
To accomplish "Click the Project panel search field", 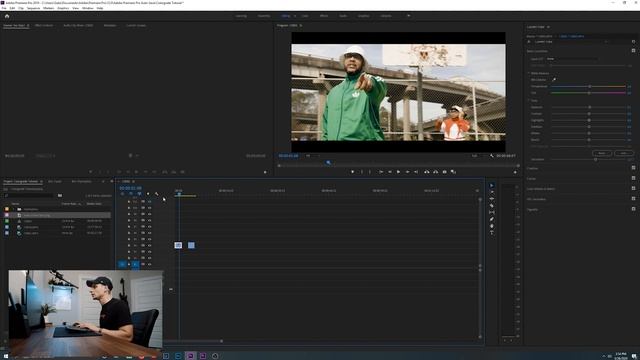I will (29, 196).
